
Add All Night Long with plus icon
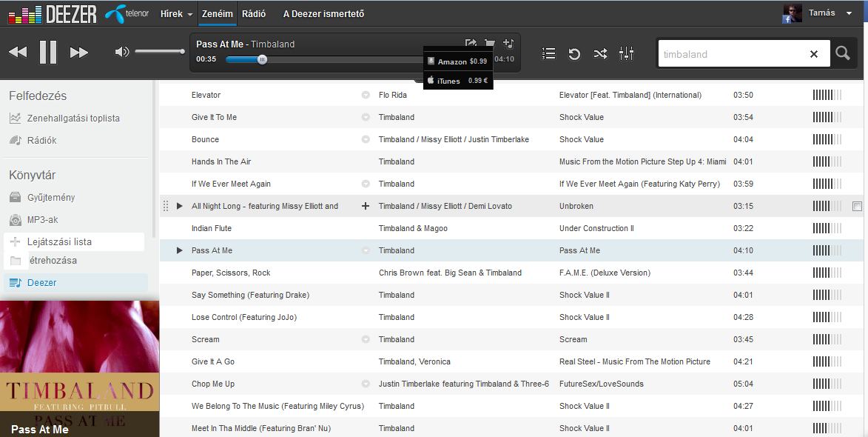[x=366, y=206]
